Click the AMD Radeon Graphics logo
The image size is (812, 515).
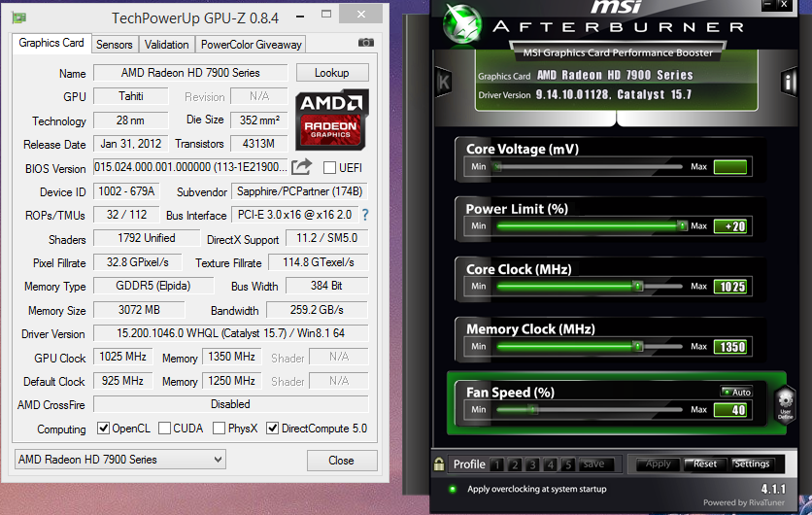click(332, 120)
